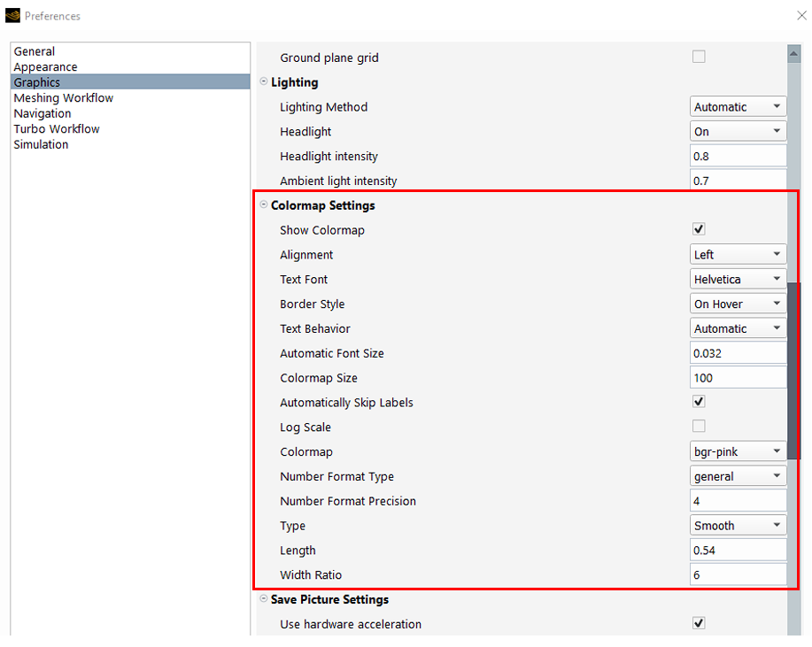812x647 pixels.
Task: Open the Lighting Method dropdown
Action: (x=738, y=107)
